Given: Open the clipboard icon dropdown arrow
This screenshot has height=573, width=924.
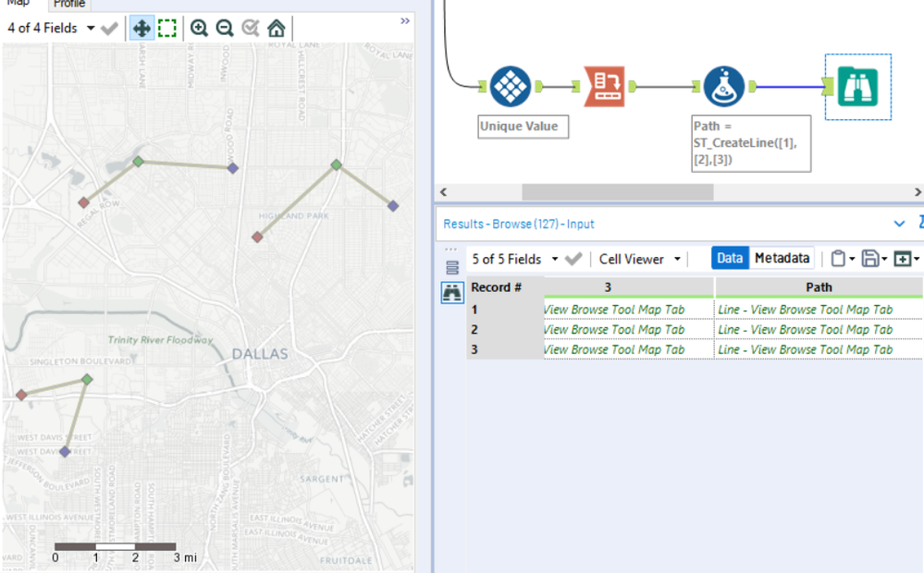Looking at the screenshot, I should (x=852, y=259).
